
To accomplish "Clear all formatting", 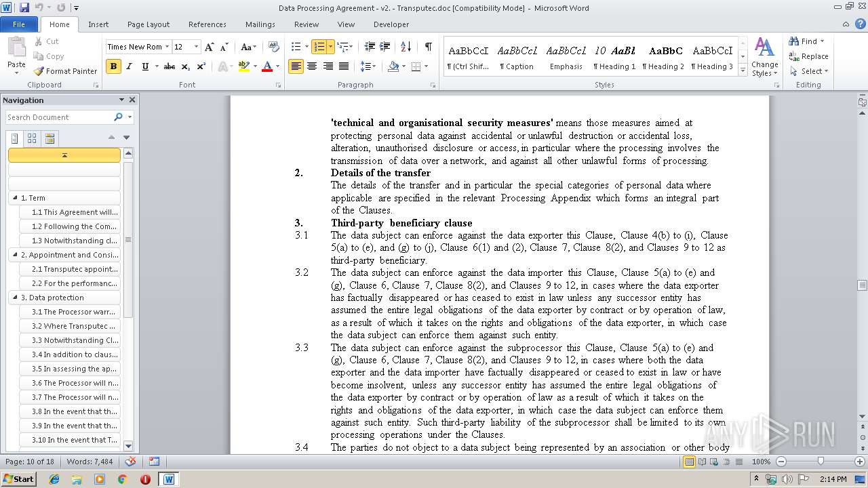I will point(274,47).
